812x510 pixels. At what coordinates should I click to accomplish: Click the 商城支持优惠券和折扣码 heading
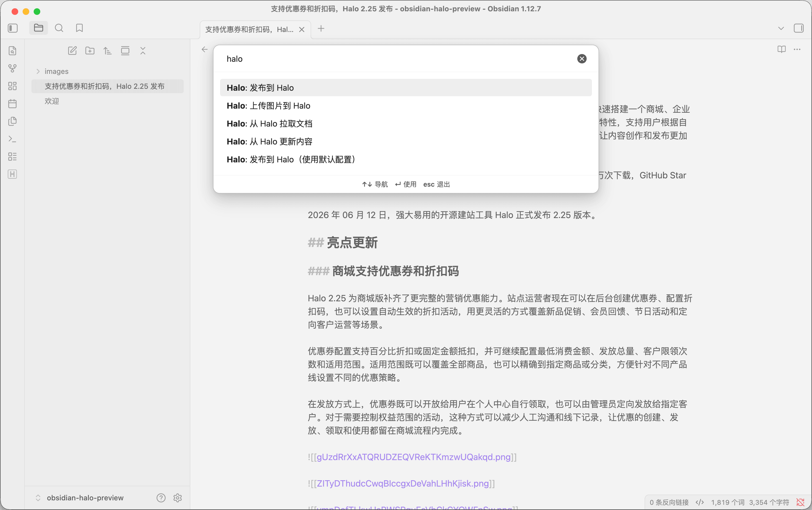coord(395,271)
